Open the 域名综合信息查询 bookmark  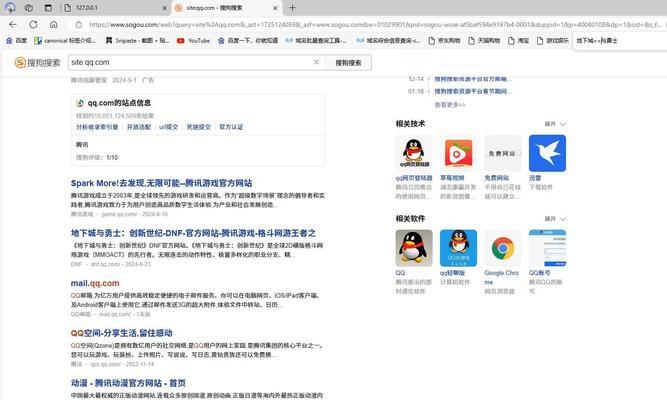[x=388, y=40]
